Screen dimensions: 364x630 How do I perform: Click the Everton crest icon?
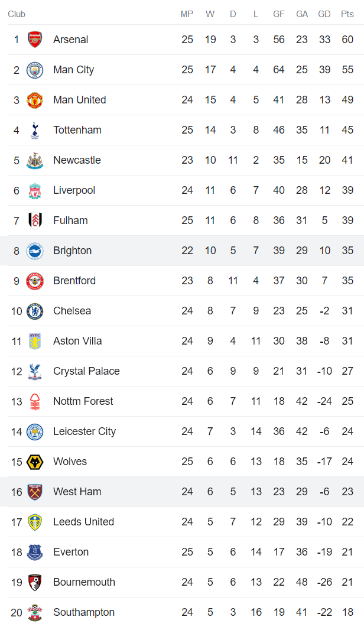[x=34, y=552]
